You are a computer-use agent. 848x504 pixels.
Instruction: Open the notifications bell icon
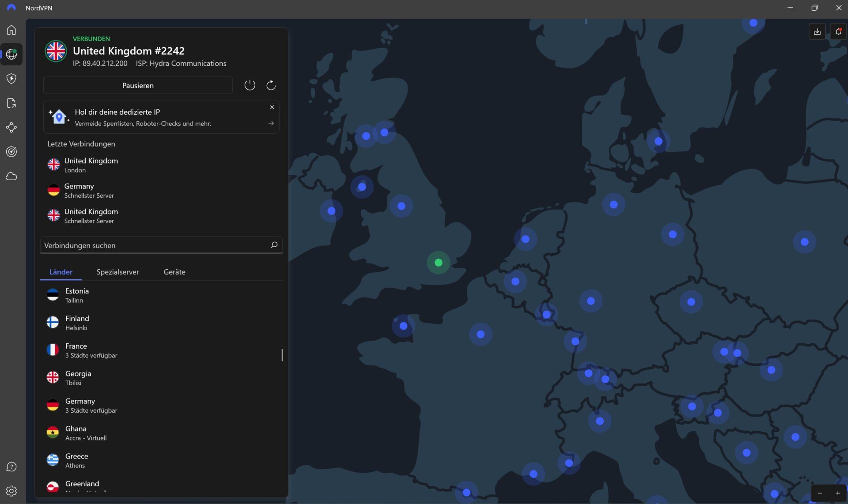point(838,31)
